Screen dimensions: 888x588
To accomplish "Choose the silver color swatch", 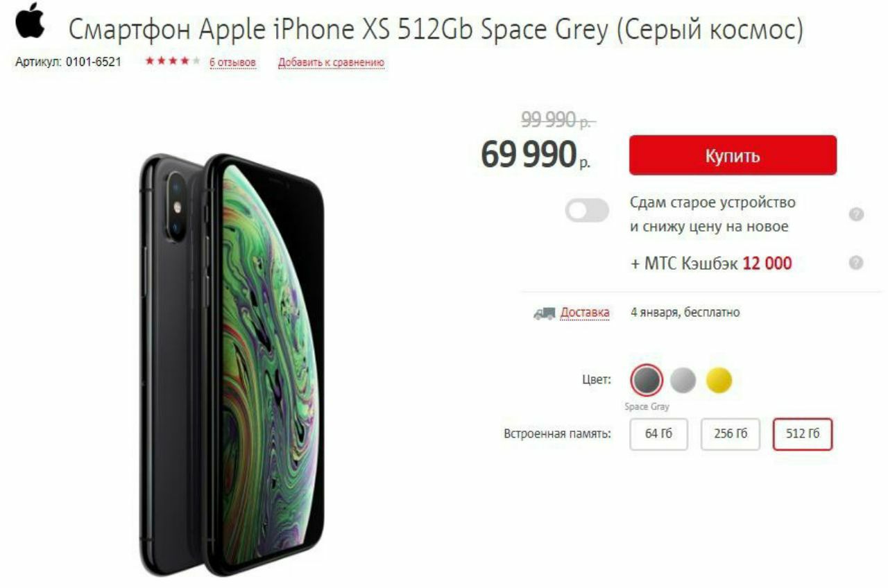I will [x=683, y=380].
